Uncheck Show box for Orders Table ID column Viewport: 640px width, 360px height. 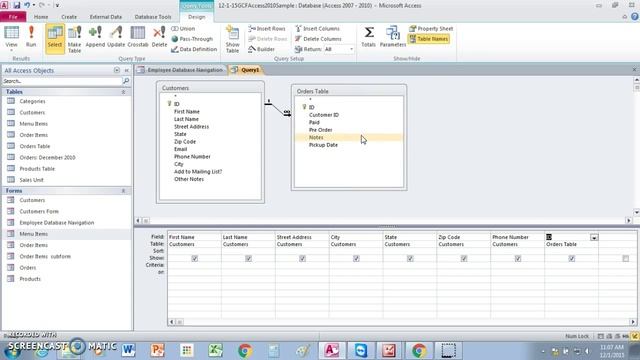(x=572, y=258)
